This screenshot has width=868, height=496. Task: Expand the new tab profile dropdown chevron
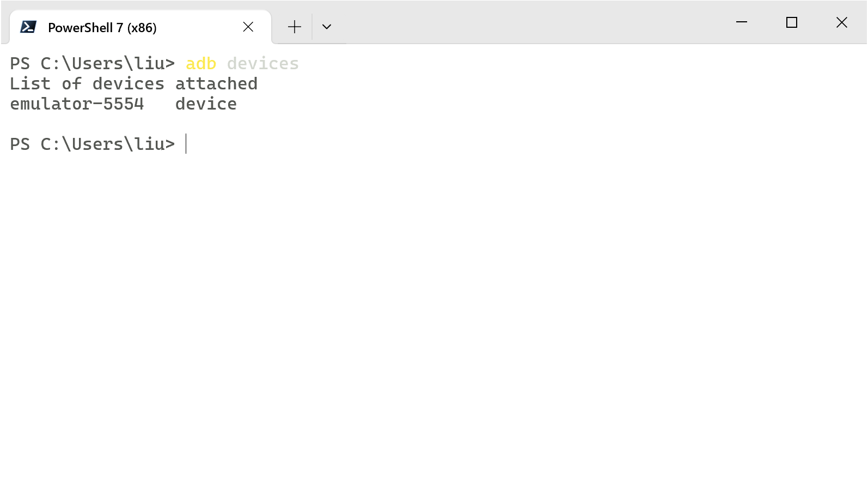coord(326,27)
